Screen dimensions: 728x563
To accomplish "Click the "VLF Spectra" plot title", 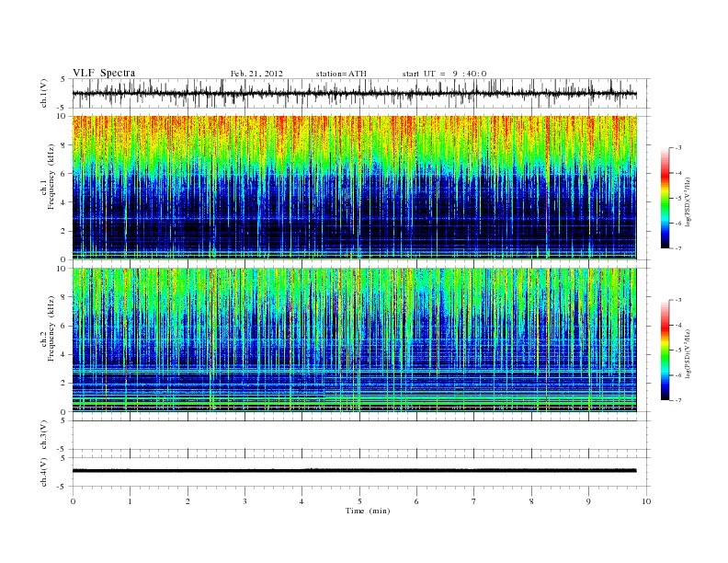I will 104,73.
